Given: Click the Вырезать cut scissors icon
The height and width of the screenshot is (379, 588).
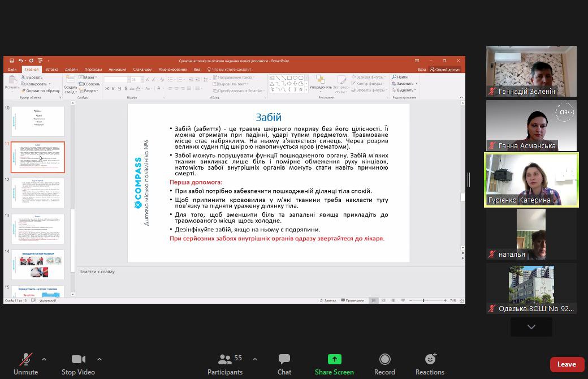Looking at the screenshot, I should pyautogui.click(x=23, y=77).
